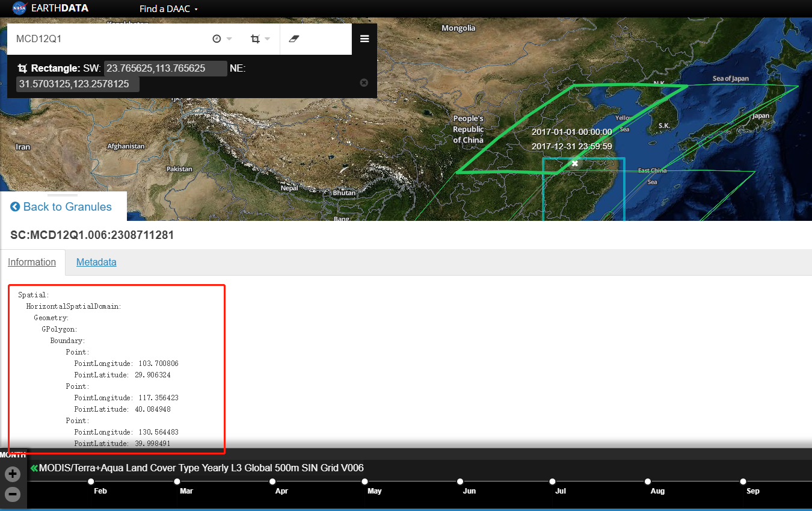The width and height of the screenshot is (812, 511).
Task: Click the MCD12Q1 search input field
Action: click(x=108, y=39)
